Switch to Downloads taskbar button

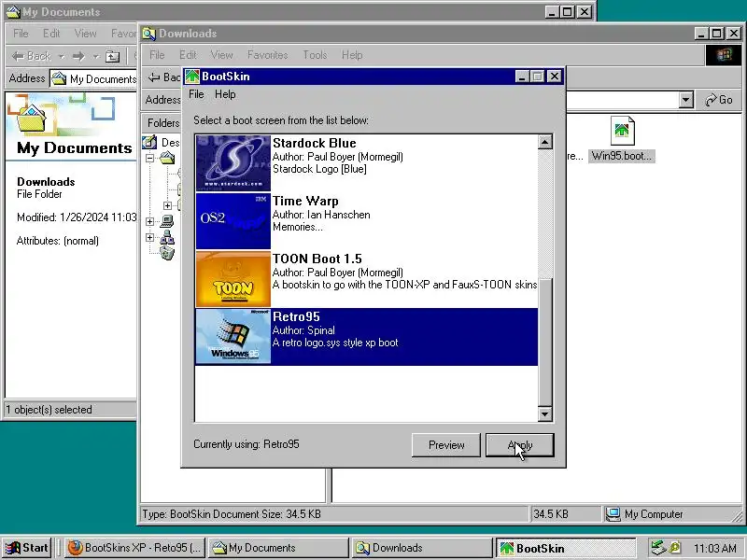coord(423,548)
